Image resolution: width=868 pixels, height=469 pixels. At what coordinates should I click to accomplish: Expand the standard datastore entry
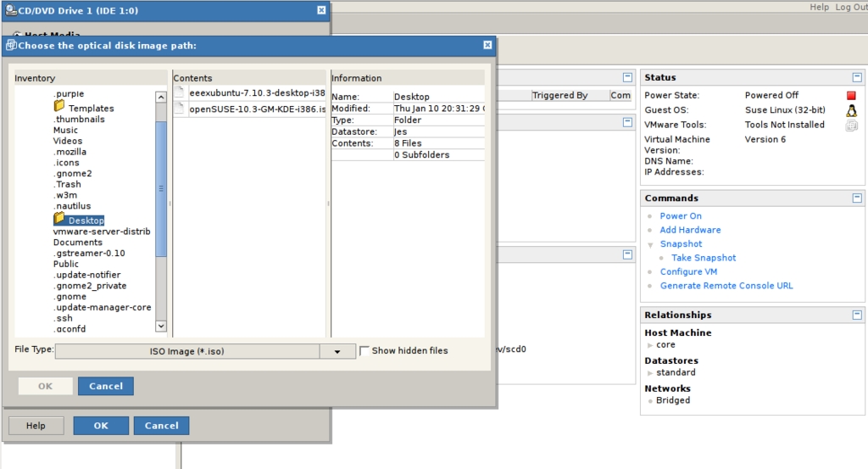coord(650,372)
